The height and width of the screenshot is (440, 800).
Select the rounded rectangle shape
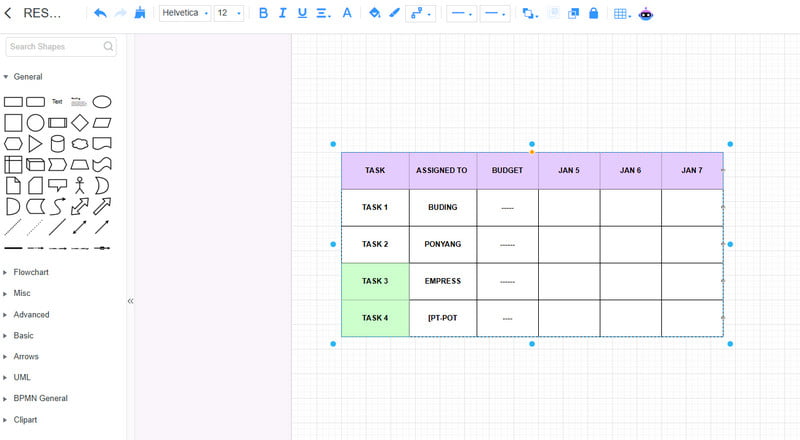(35, 102)
